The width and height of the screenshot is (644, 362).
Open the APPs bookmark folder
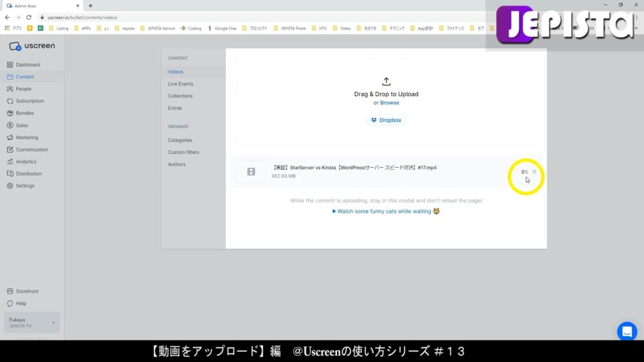coord(82,28)
